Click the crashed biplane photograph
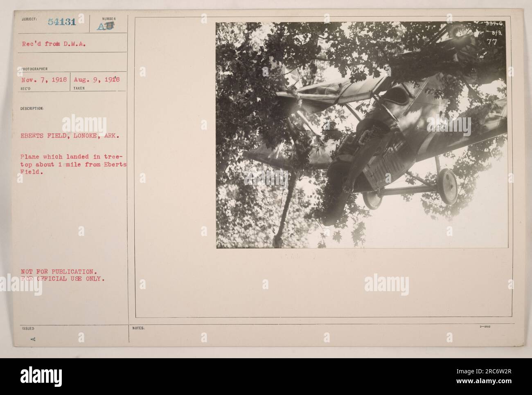 (x=362, y=135)
